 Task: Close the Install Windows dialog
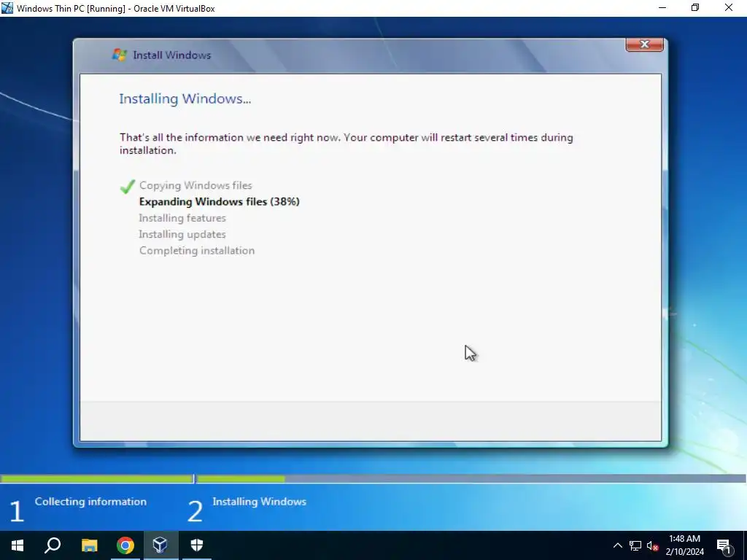pos(645,44)
